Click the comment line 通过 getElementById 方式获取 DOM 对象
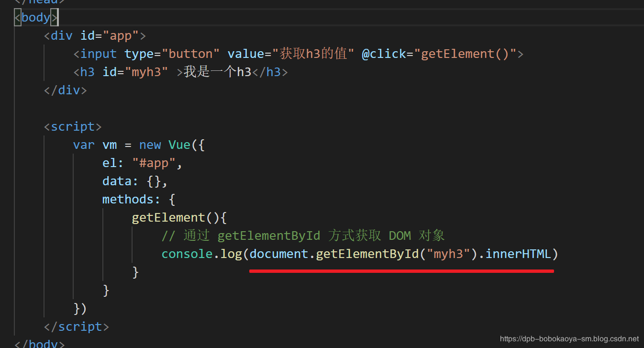This screenshot has height=348, width=644. click(x=303, y=236)
